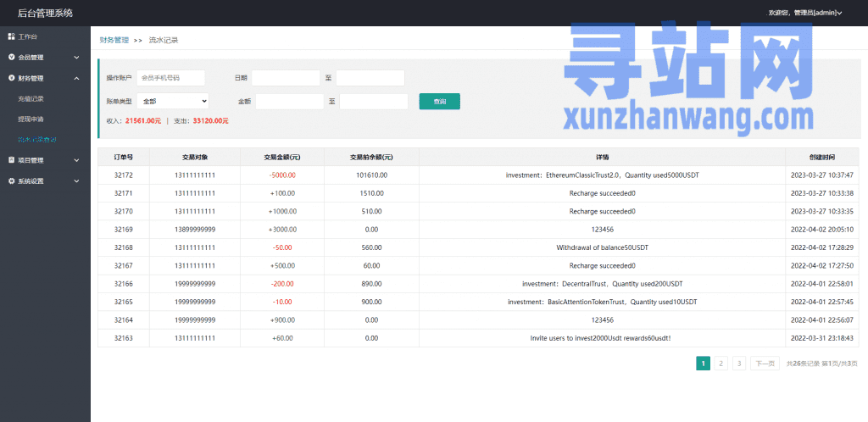Click the EthereumClassicTrust2.0 investment detail

point(603,175)
